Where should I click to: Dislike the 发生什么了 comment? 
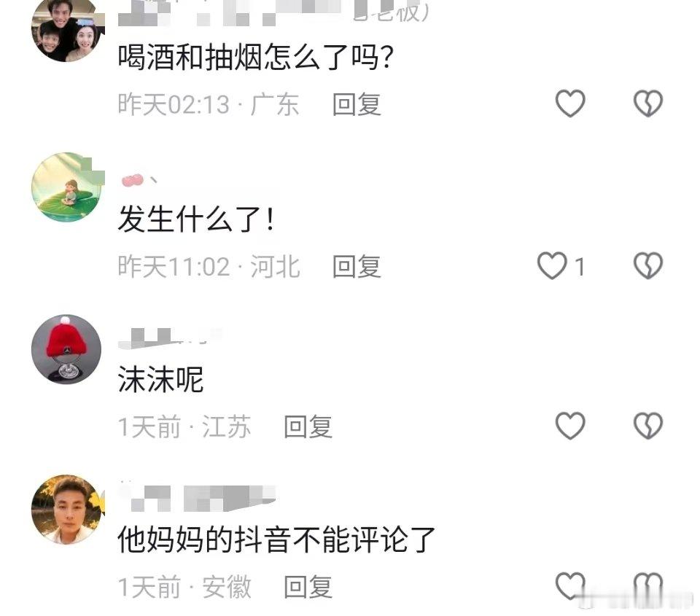(648, 265)
